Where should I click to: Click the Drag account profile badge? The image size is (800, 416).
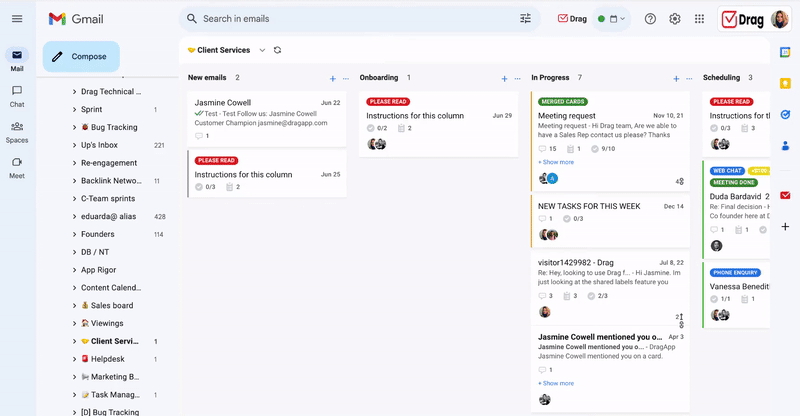click(756, 19)
